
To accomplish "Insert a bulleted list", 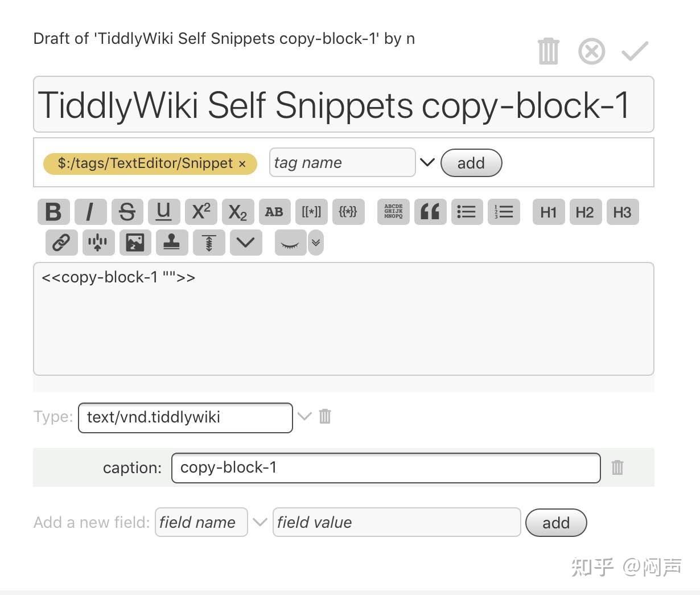I will pos(467,212).
